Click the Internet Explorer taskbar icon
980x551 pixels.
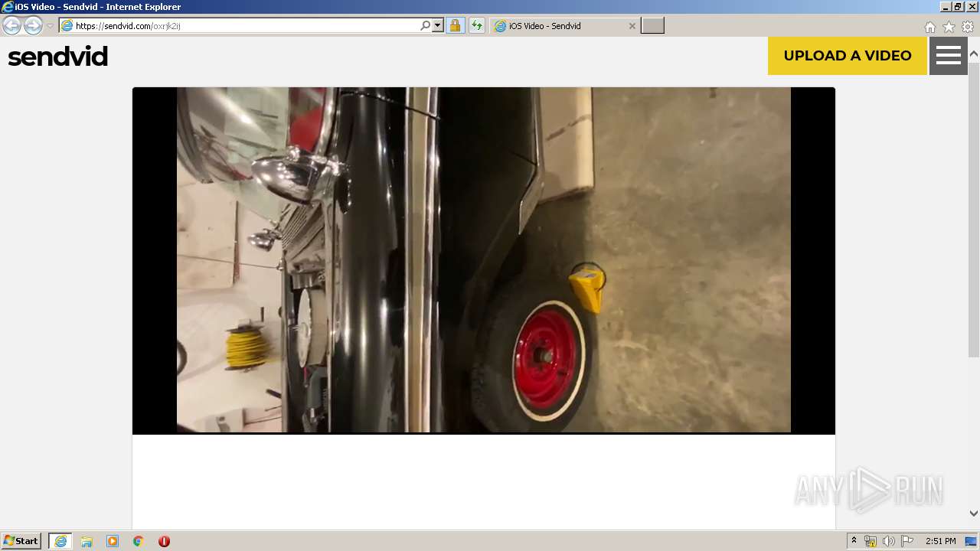(60, 541)
